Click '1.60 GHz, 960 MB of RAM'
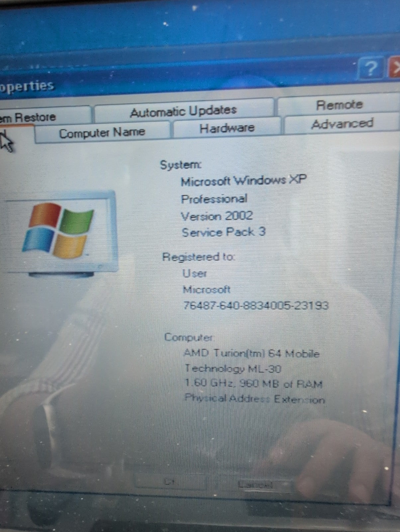400x532 pixels. [253, 384]
